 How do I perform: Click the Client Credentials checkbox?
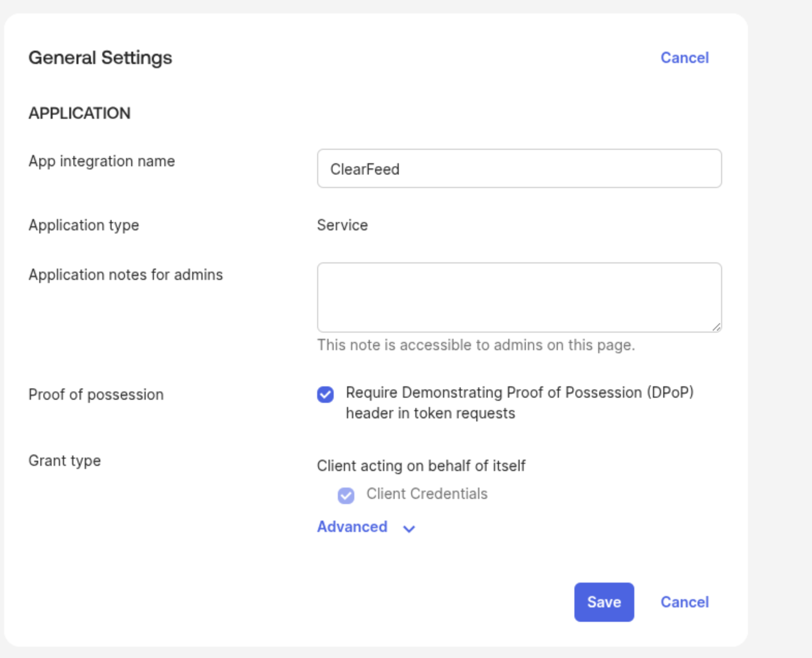[x=346, y=495]
